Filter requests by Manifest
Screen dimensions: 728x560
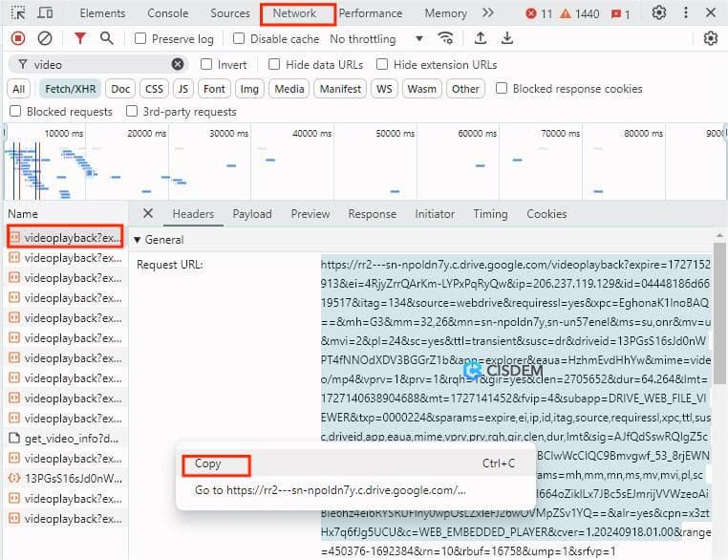click(340, 89)
